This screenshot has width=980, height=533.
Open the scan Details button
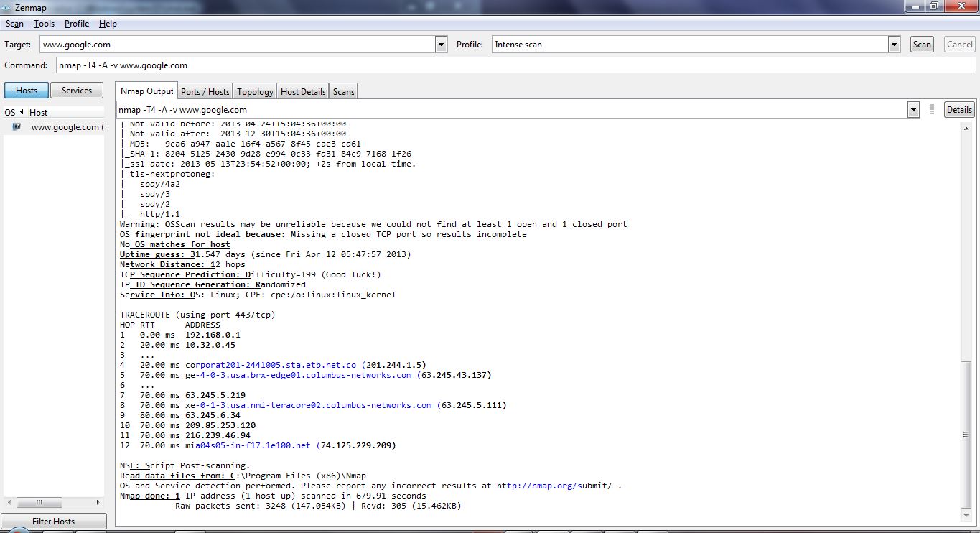click(x=959, y=110)
